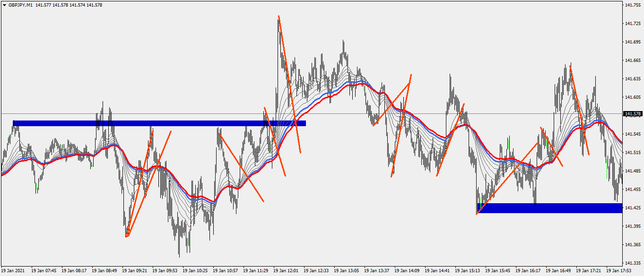Click price scale label 141.395
The width and height of the screenshot is (644, 276).
(x=633, y=226)
